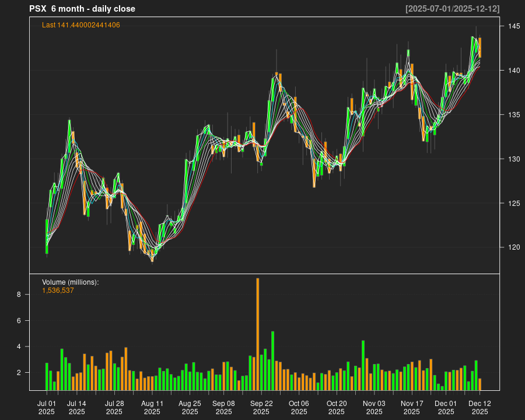Select the Oct 20 2025 date marker
The width and height of the screenshot is (525, 420).
(x=337, y=407)
